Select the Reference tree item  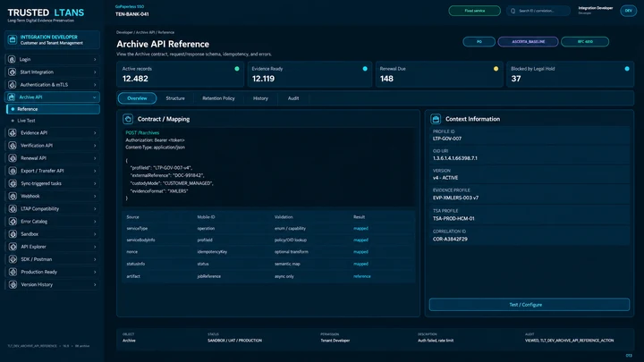point(54,109)
